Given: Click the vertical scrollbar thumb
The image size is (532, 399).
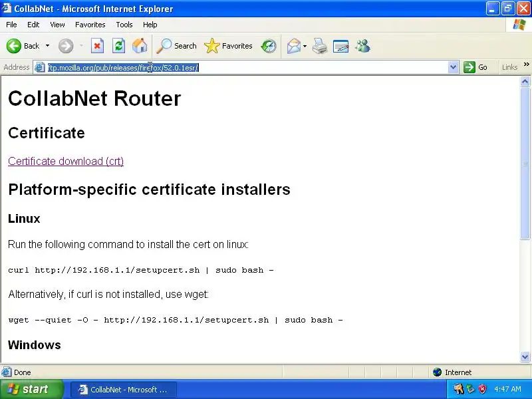Looking at the screenshot, I should (x=525, y=164).
